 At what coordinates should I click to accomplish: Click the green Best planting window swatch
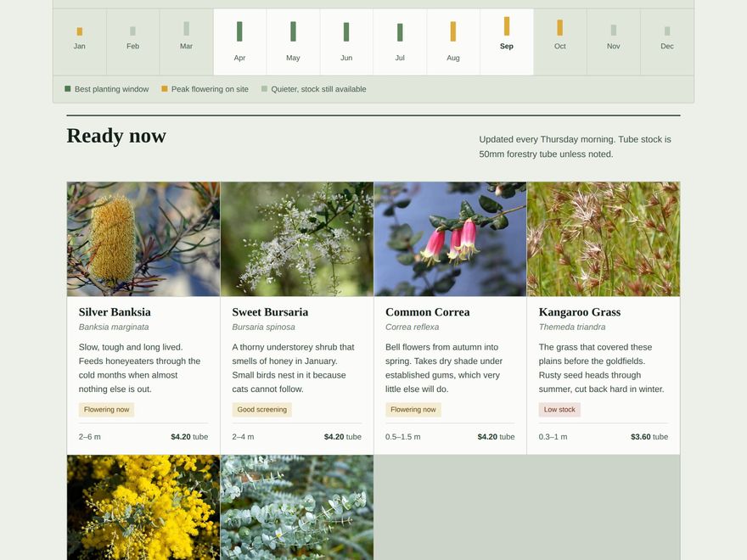tap(68, 88)
